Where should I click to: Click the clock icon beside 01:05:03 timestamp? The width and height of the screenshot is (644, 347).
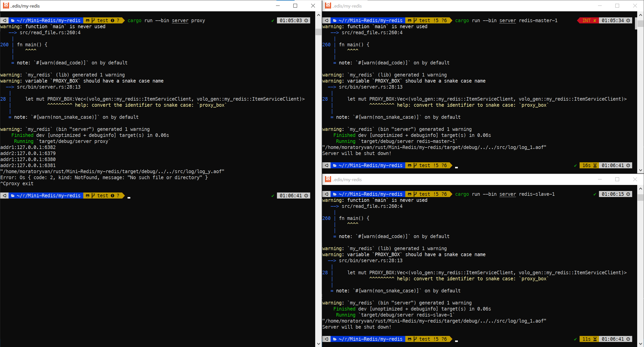tap(306, 20)
